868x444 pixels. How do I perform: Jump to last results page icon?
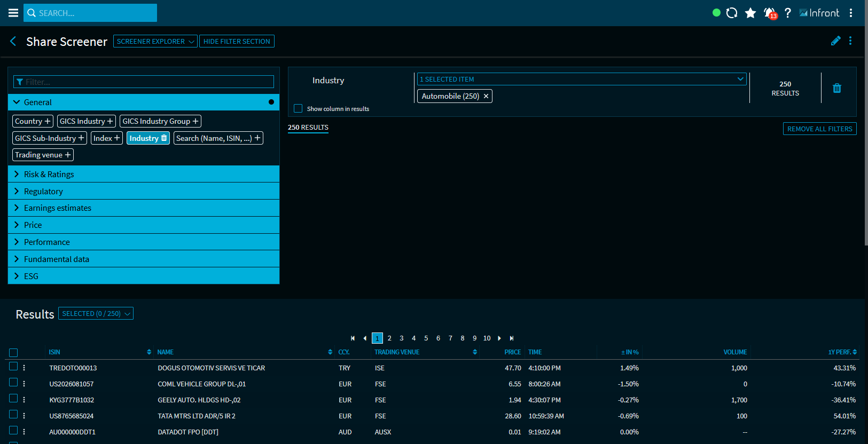coord(512,338)
